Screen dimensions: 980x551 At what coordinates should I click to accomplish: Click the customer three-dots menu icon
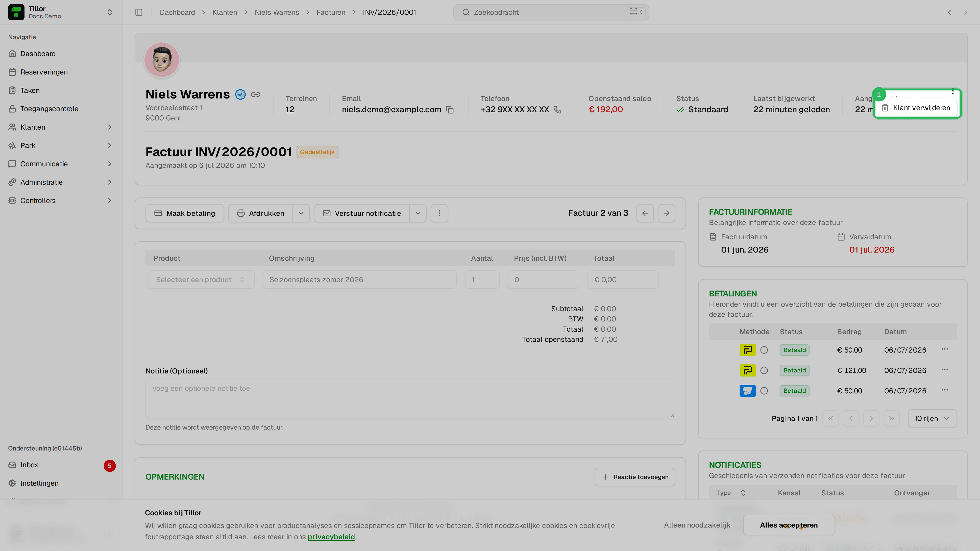[x=953, y=91]
